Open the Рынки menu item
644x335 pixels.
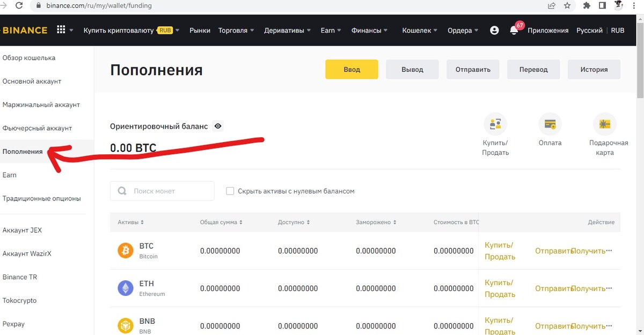(200, 31)
